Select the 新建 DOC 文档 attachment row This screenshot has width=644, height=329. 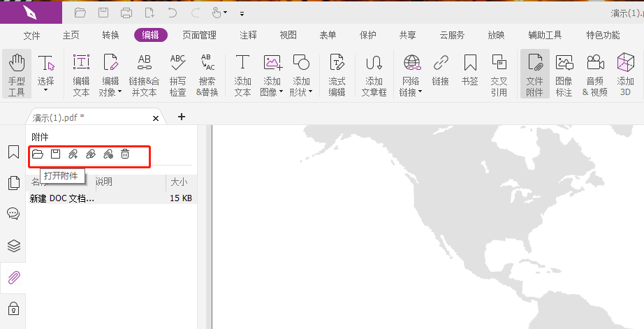[x=111, y=198]
